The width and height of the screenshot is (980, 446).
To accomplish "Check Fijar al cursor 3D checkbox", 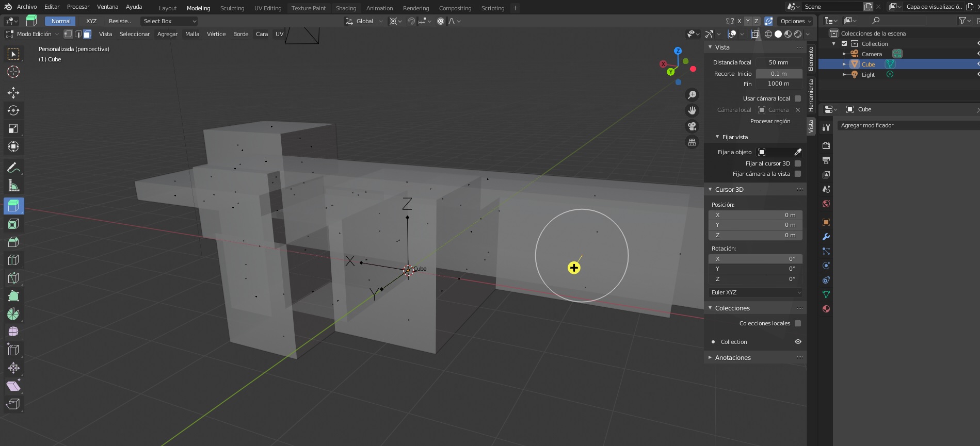I will pyautogui.click(x=798, y=163).
